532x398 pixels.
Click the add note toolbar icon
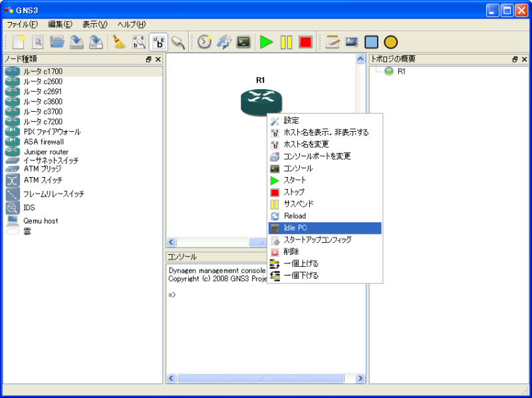[x=332, y=42]
